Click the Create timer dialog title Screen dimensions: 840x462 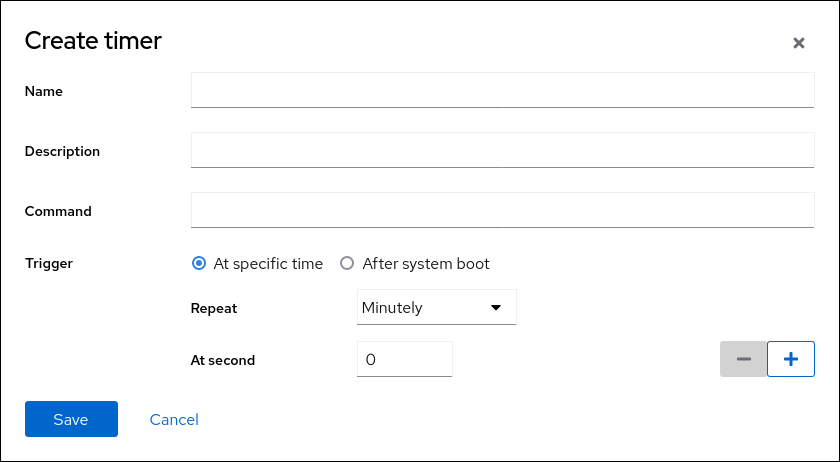pyautogui.click(x=93, y=41)
